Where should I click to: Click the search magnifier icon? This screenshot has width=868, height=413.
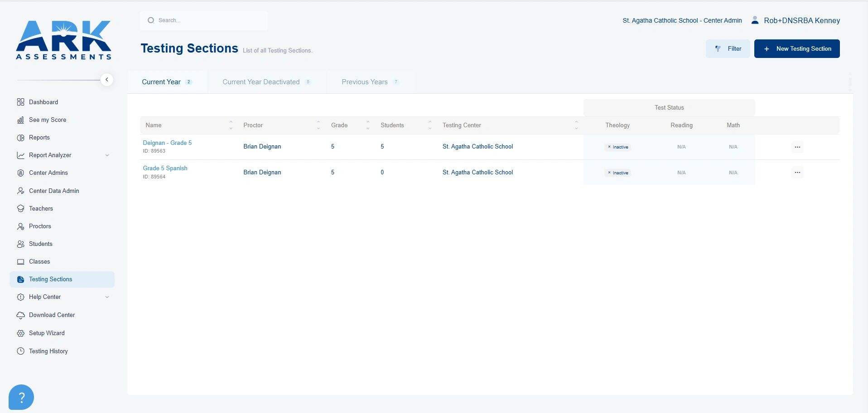click(151, 20)
